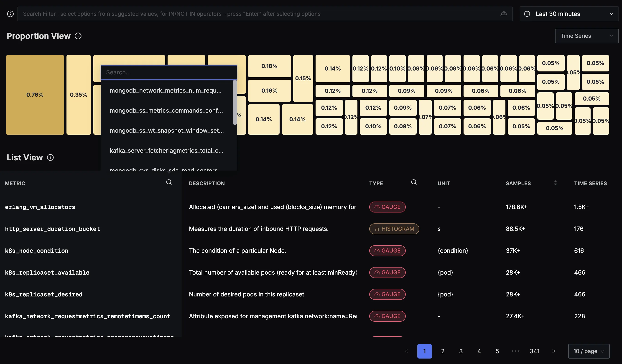Click the 1.5K+ time series value
Image resolution: width=622 pixels, height=364 pixels.
[581, 207]
